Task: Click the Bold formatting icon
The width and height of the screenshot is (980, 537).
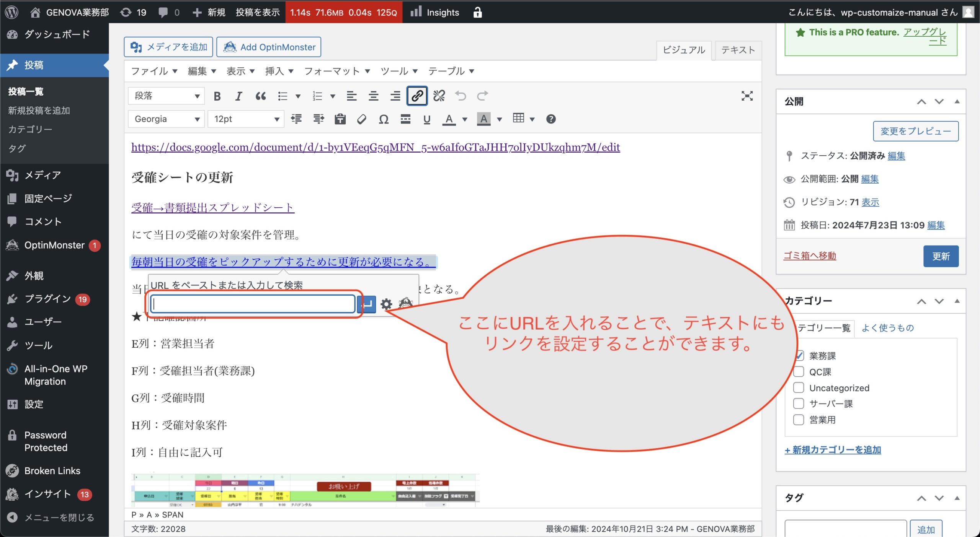Action: tap(217, 96)
